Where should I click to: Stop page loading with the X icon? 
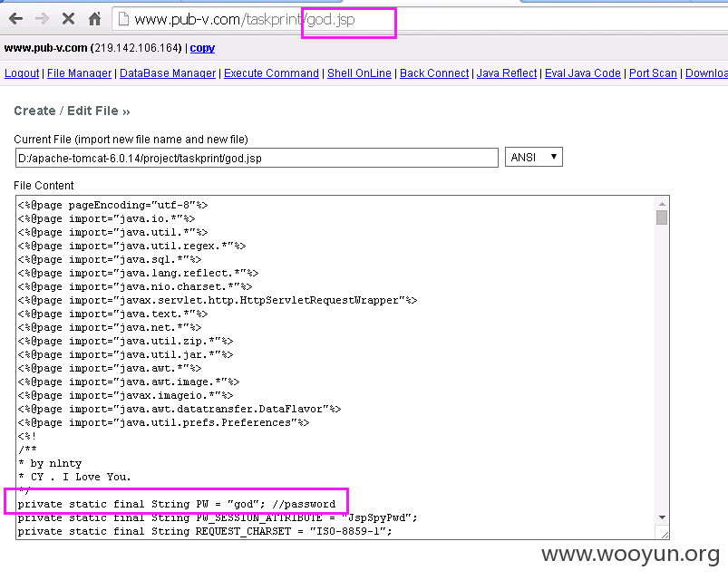68,19
